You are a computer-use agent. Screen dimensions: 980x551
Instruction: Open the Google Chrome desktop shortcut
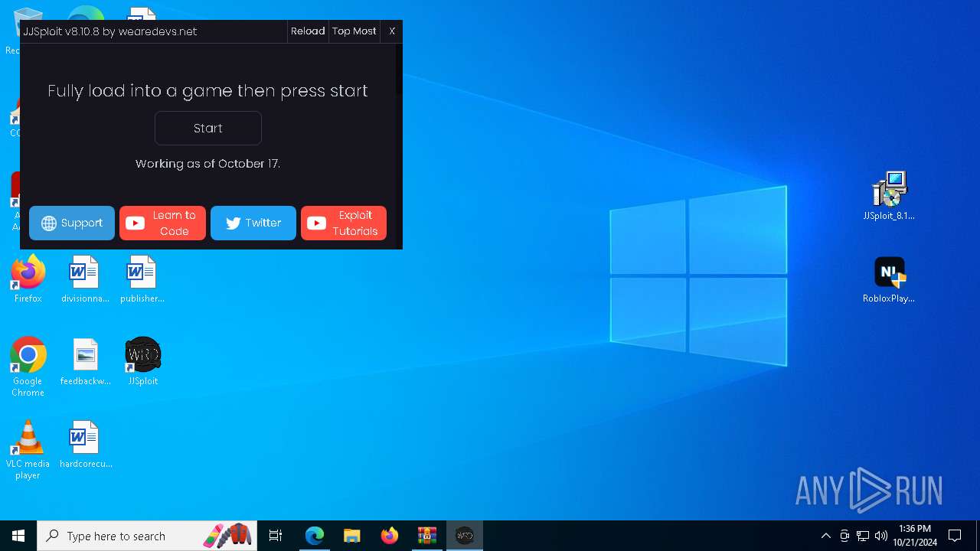pyautogui.click(x=28, y=367)
